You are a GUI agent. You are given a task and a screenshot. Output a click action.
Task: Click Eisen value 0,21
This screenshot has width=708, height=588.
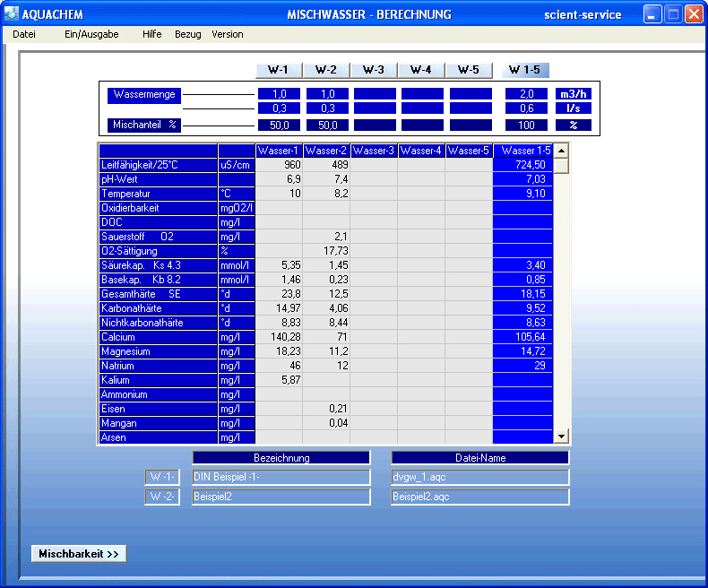[326, 409]
